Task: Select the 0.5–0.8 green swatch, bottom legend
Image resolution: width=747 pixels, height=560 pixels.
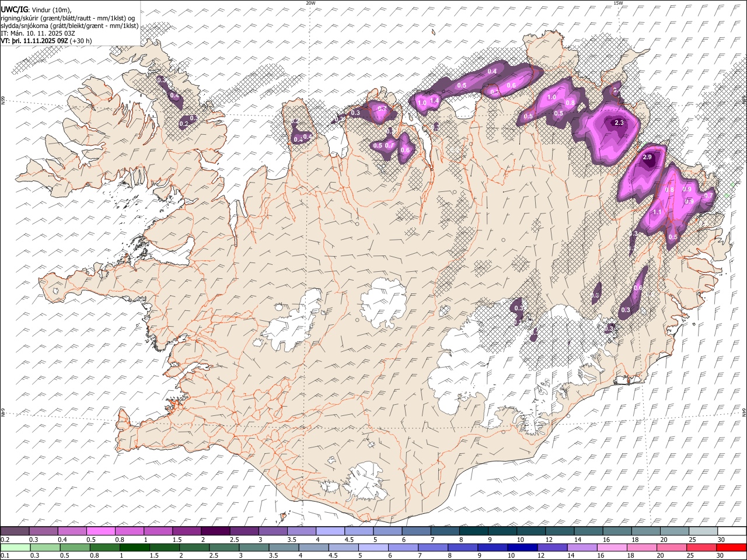Action: (75, 547)
